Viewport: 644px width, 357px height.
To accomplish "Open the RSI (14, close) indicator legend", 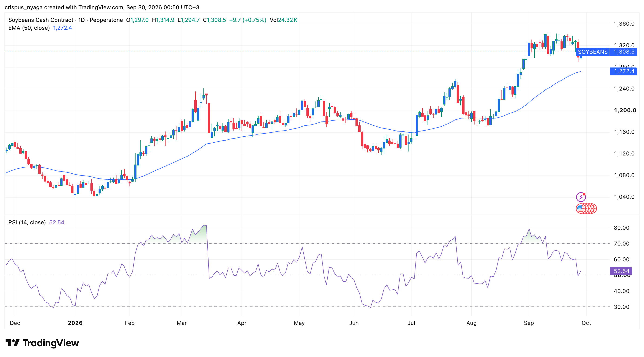I will coord(27,222).
